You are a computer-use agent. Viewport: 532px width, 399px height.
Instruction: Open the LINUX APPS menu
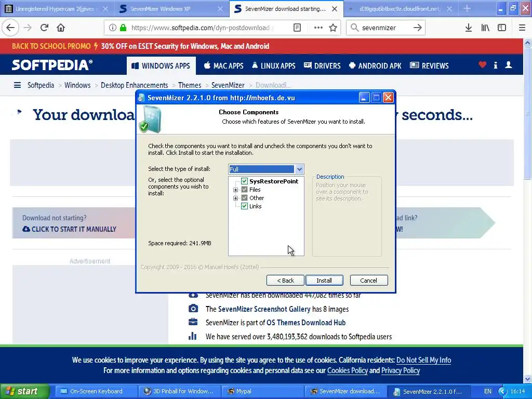[273, 65]
